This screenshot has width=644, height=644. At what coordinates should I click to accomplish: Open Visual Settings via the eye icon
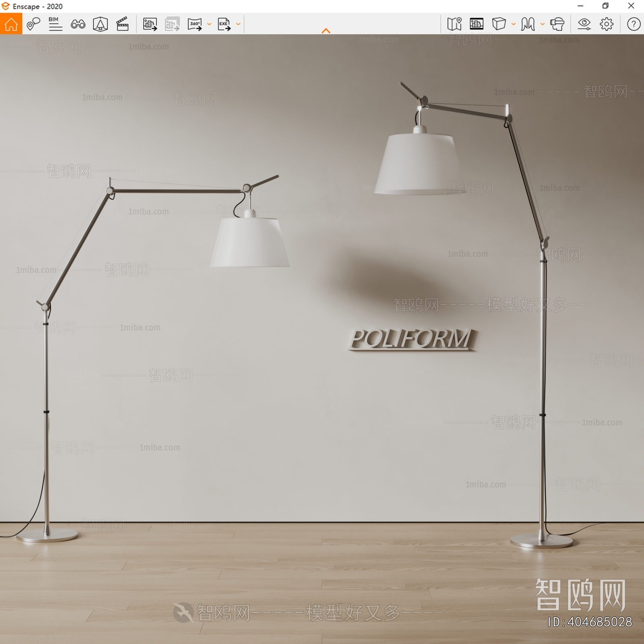click(x=584, y=24)
